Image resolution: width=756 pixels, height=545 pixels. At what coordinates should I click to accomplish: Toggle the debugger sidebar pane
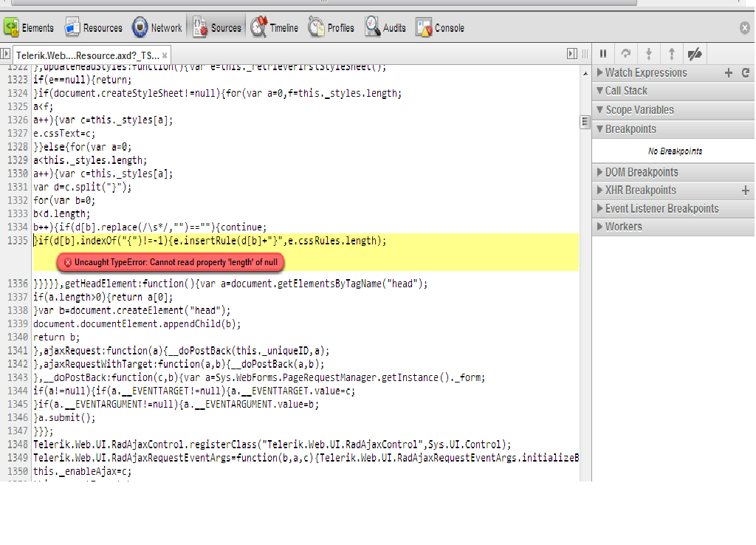pyautogui.click(x=572, y=53)
